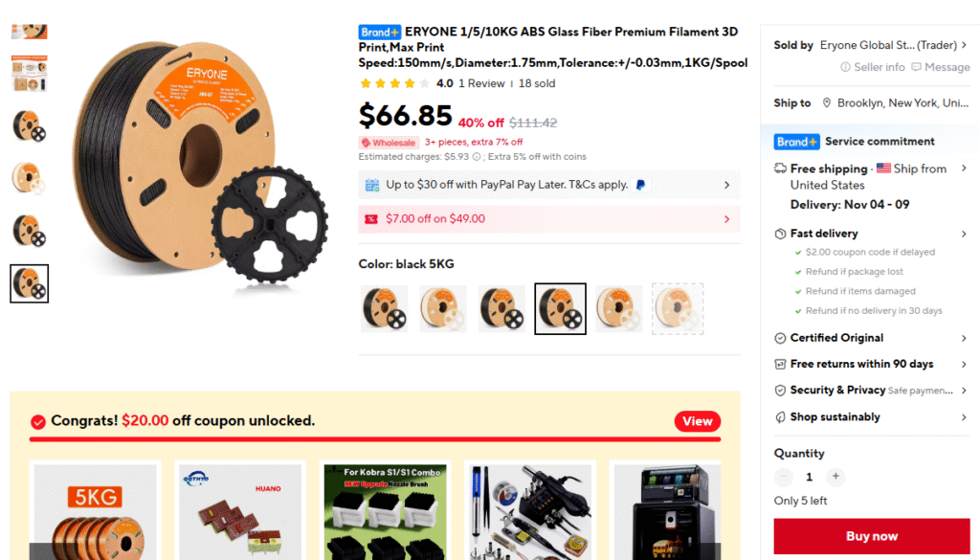The width and height of the screenshot is (980, 560).
Task: Click the estimated charges info icon
Action: pyautogui.click(x=477, y=157)
